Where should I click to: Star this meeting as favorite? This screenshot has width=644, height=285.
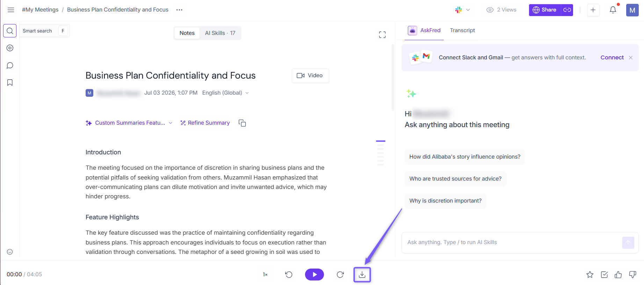pos(590,275)
